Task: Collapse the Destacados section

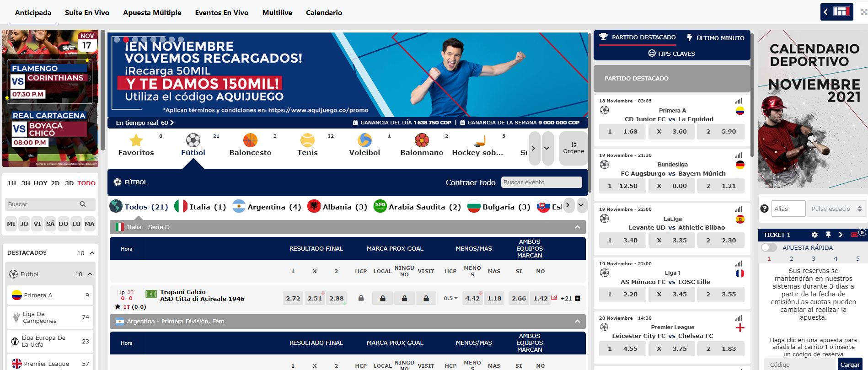Action: [92, 253]
